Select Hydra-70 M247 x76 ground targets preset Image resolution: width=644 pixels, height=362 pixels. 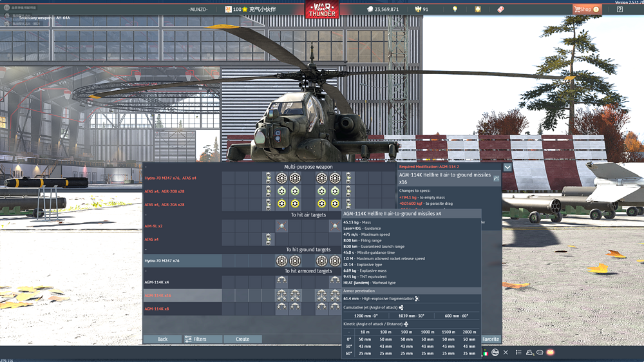tap(182, 260)
